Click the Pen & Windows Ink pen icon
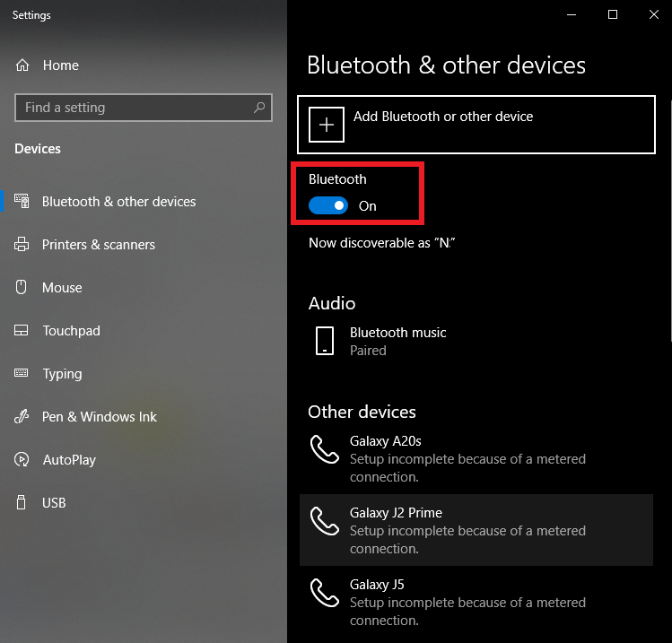Viewport: 672px width, 643px height. 22,416
